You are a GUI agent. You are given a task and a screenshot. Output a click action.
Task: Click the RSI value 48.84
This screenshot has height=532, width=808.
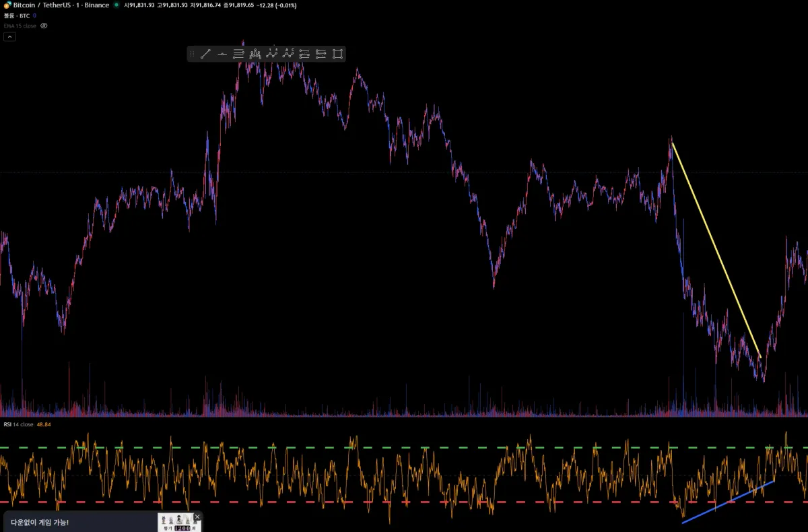(x=44, y=425)
